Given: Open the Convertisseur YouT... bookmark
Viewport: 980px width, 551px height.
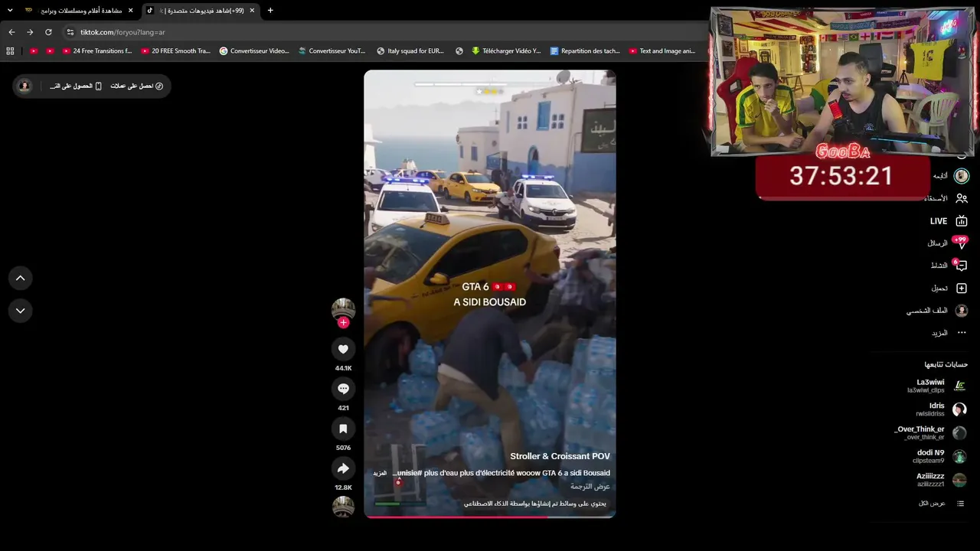Looking at the screenshot, I should (x=332, y=51).
